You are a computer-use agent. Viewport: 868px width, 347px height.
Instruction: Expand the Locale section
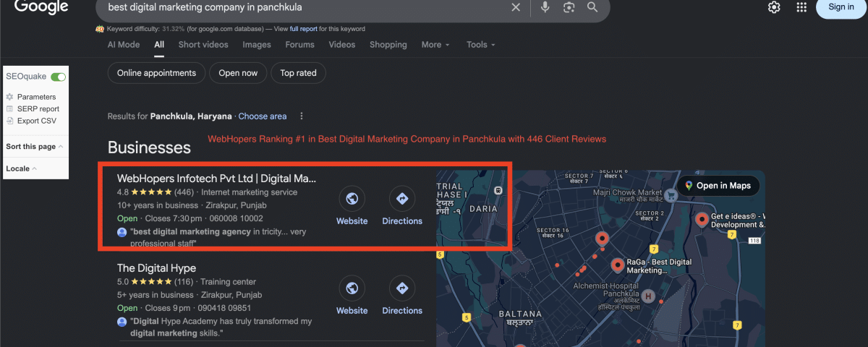pyautogui.click(x=22, y=169)
